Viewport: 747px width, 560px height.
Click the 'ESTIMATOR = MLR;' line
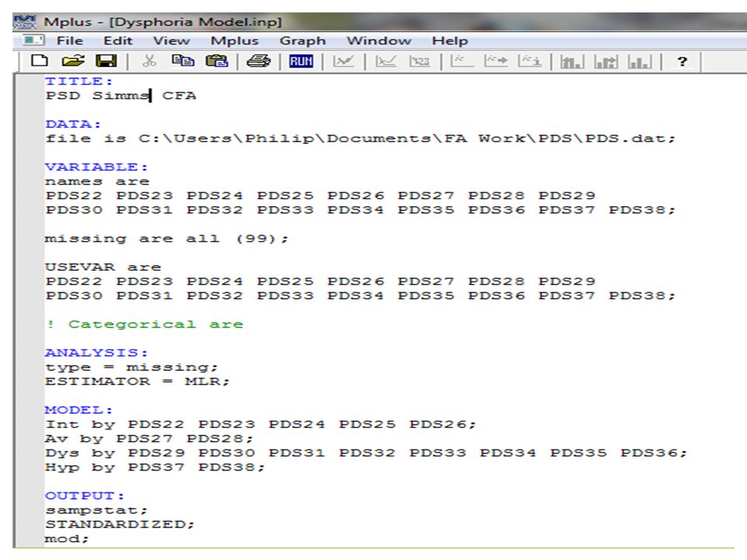(x=137, y=381)
